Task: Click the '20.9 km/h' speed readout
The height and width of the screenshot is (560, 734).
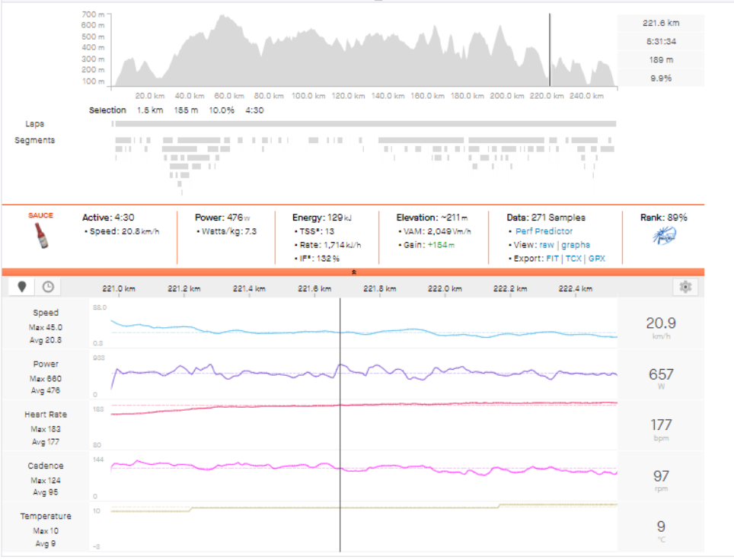Action: (661, 327)
